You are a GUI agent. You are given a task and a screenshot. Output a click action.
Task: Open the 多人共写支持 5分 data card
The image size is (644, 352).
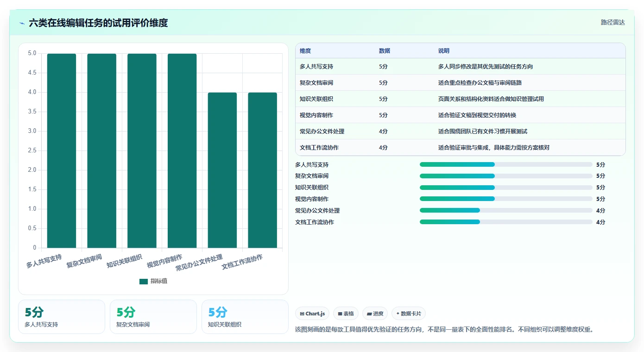[62, 317]
